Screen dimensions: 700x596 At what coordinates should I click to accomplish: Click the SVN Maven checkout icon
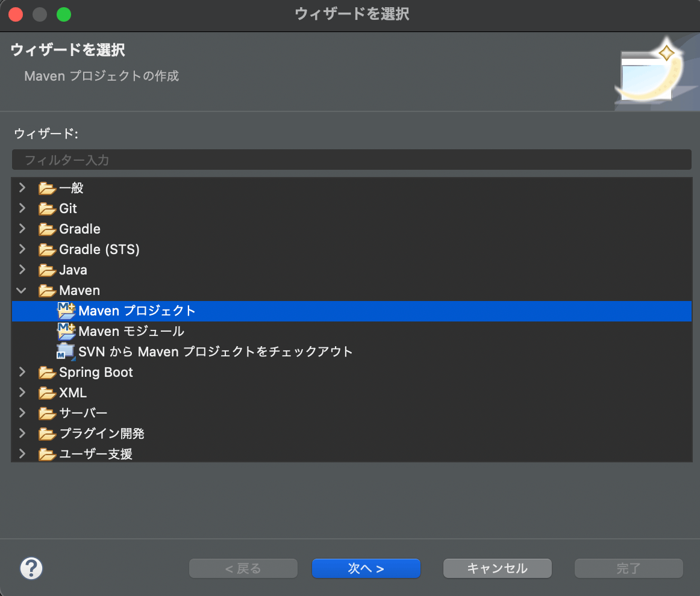(x=66, y=352)
